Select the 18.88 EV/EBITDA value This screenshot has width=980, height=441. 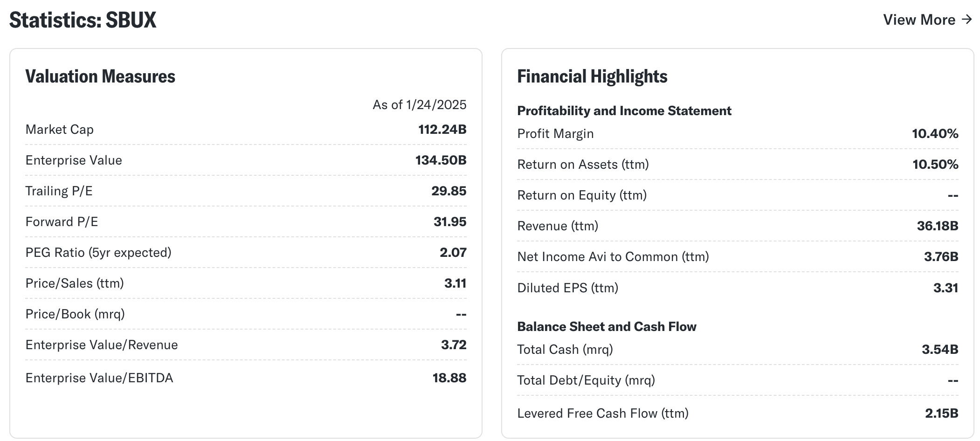[x=449, y=378]
